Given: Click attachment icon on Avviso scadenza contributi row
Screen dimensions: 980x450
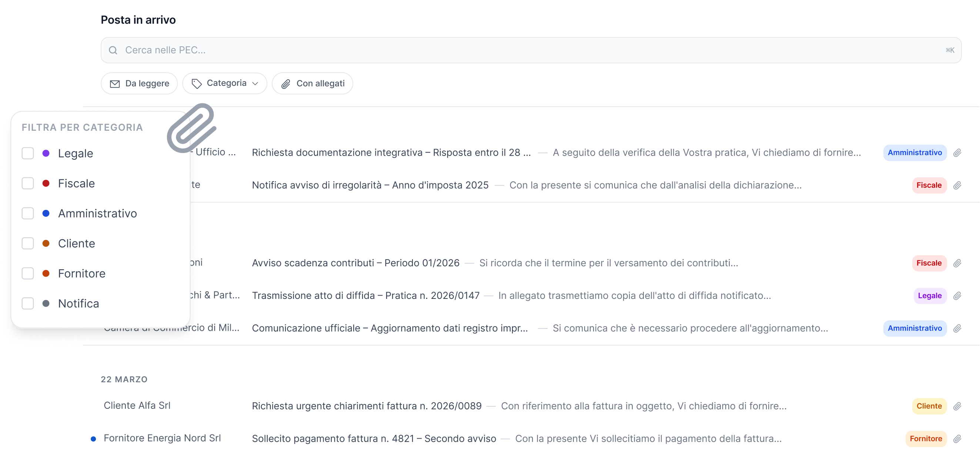Looking at the screenshot, I should (957, 263).
